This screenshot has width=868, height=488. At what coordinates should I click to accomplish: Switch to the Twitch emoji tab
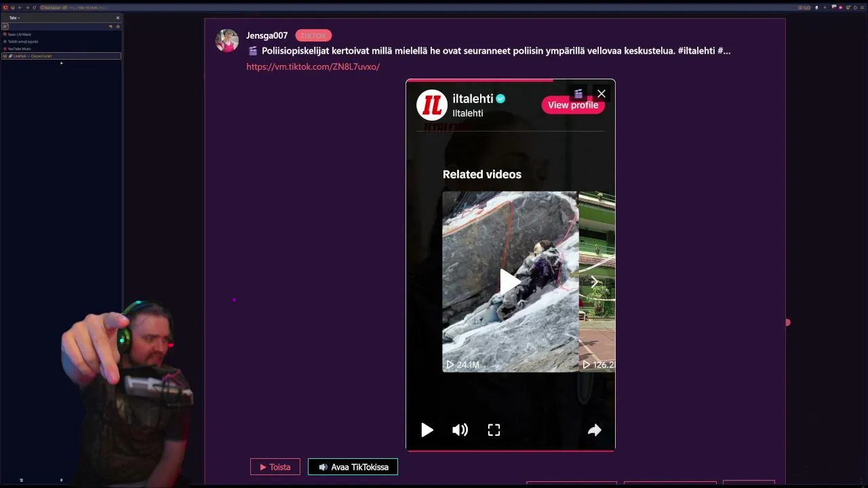click(x=61, y=41)
